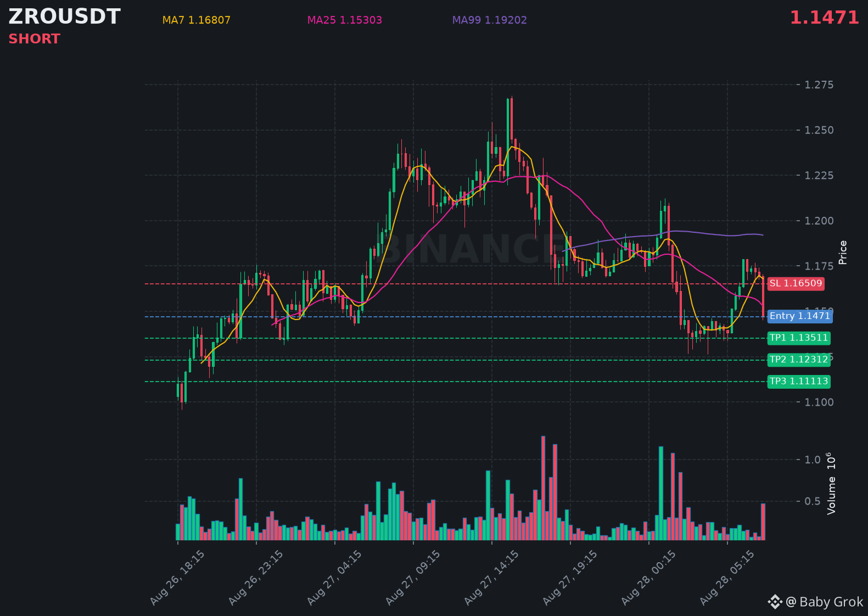
Task: Click the tallest volume bar in the chart
Action: (x=544, y=488)
